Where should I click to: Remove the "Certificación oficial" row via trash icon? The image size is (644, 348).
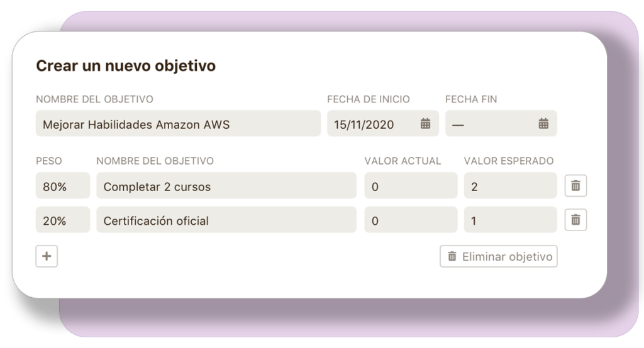pyautogui.click(x=575, y=220)
